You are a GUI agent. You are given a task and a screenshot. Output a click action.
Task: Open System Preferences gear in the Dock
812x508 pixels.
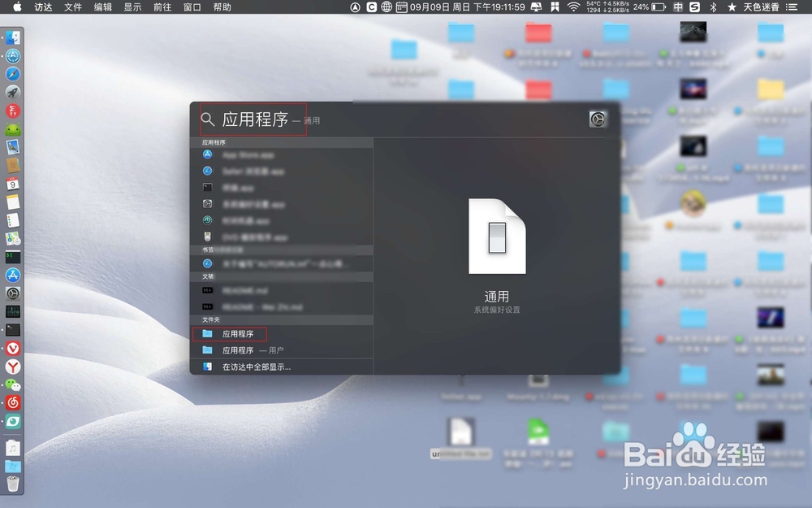click(13, 293)
